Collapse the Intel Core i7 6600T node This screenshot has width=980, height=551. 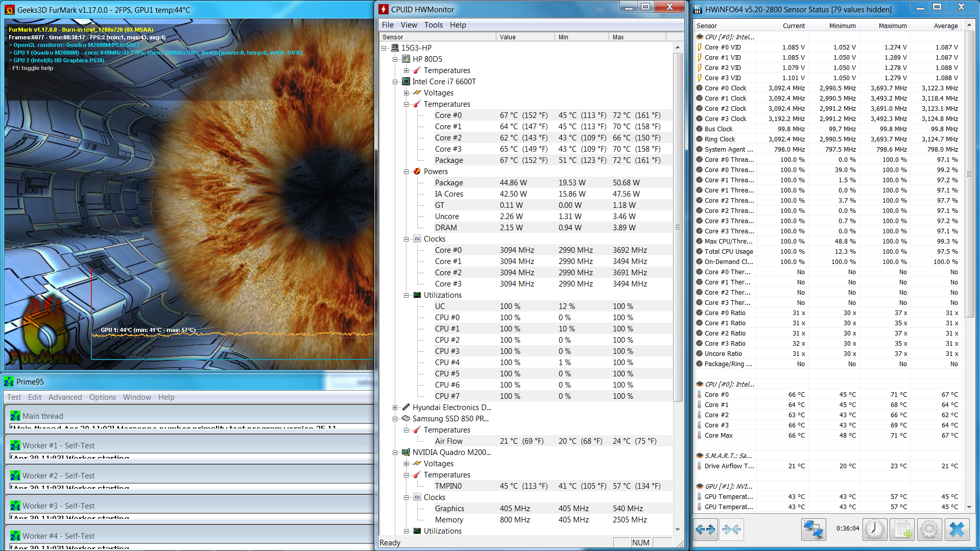pos(395,82)
